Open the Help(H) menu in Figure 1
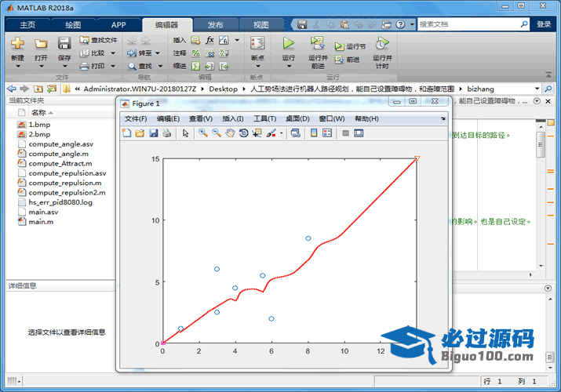561x392 pixels. [x=366, y=118]
